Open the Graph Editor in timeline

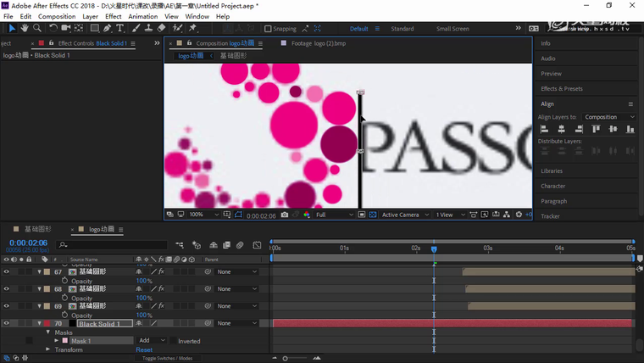[257, 245]
